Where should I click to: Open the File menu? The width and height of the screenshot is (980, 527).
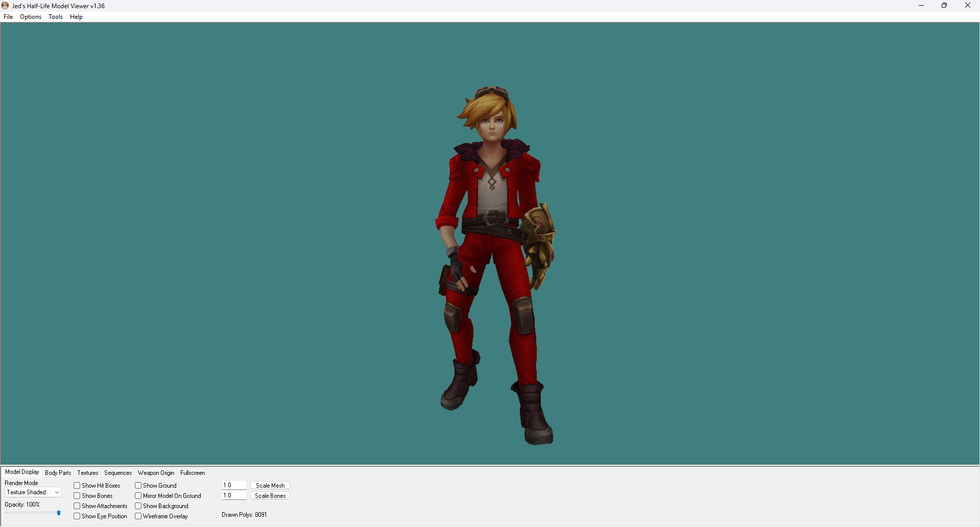pos(8,17)
